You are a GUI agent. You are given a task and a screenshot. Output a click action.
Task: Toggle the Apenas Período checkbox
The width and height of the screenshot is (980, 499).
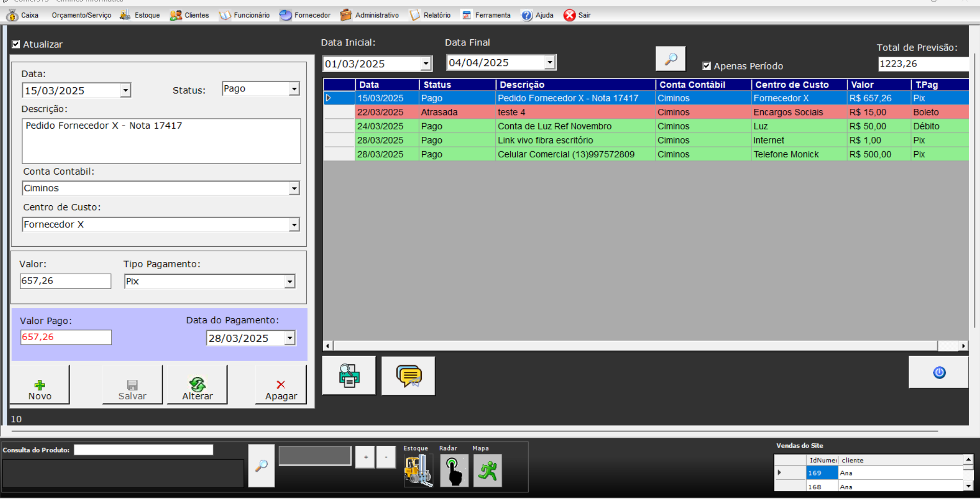coord(706,66)
